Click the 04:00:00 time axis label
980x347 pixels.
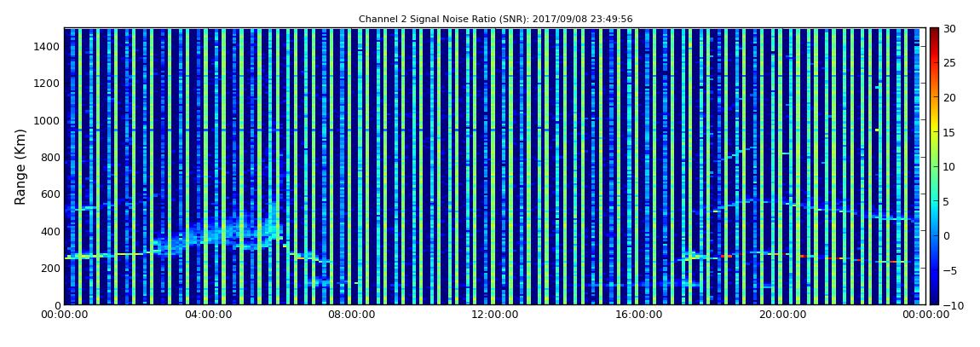pos(207,315)
